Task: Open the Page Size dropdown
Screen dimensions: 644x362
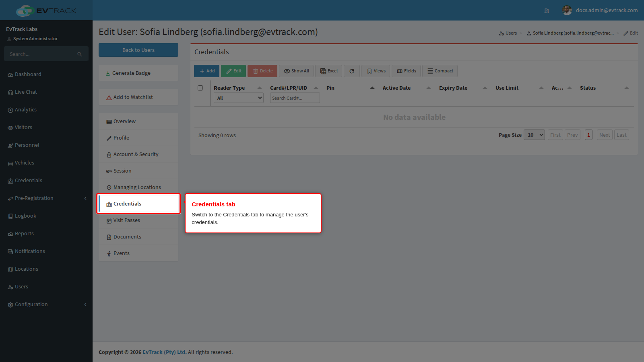Action: pyautogui.click(x=535, y=135)
